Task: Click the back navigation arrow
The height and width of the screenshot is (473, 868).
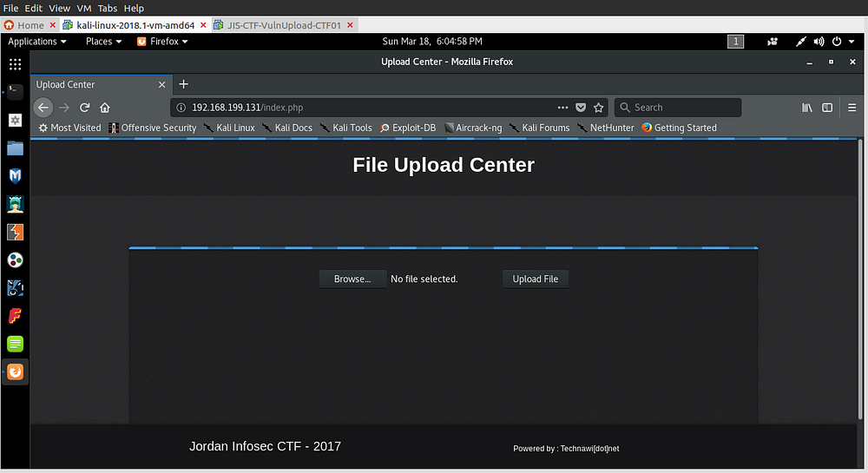Action: (x=43, y=108)
